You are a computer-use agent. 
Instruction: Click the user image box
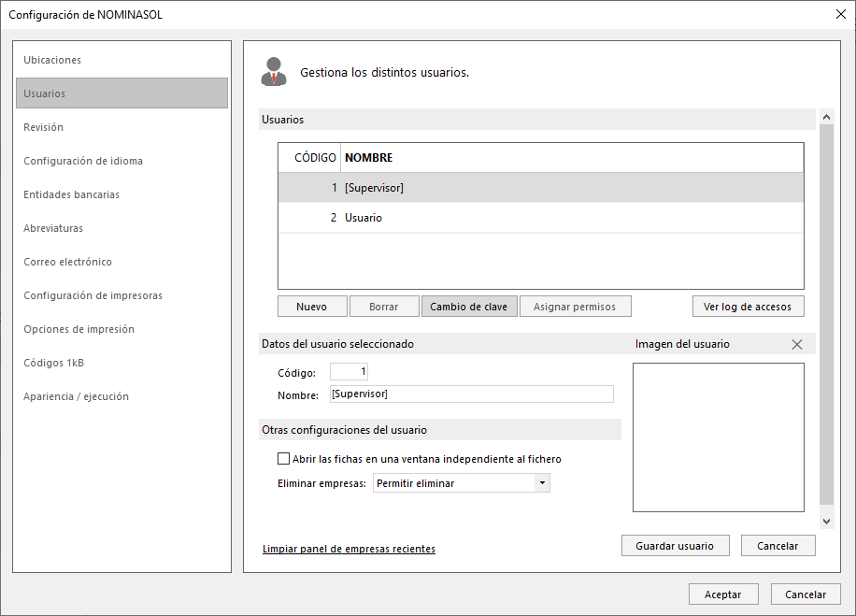pos(719,437)
